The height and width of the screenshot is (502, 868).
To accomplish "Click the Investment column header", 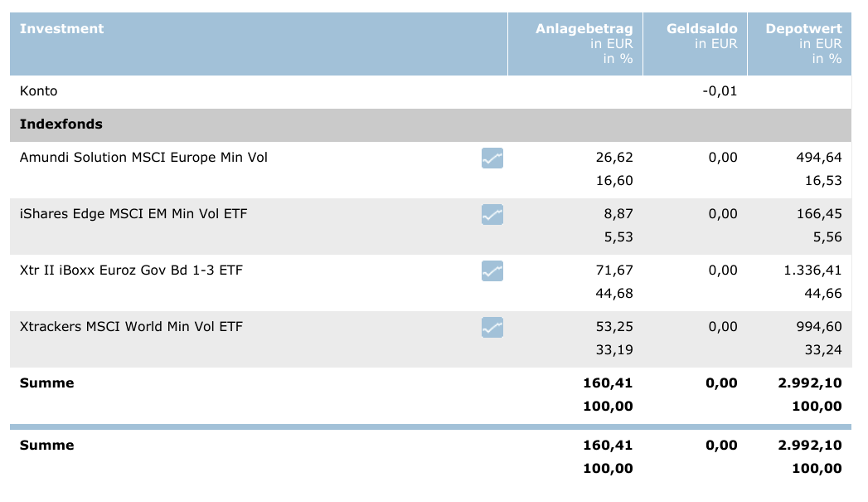I will coord(62,29).
